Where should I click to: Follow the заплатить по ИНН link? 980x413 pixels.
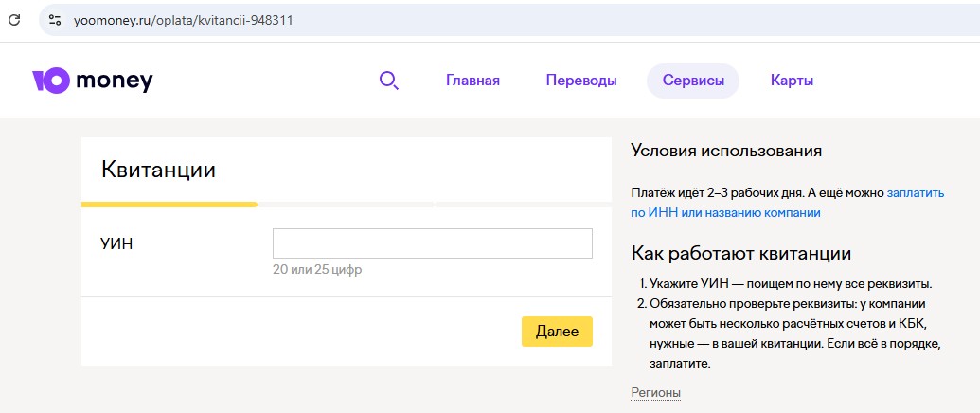tap(915, 193)
